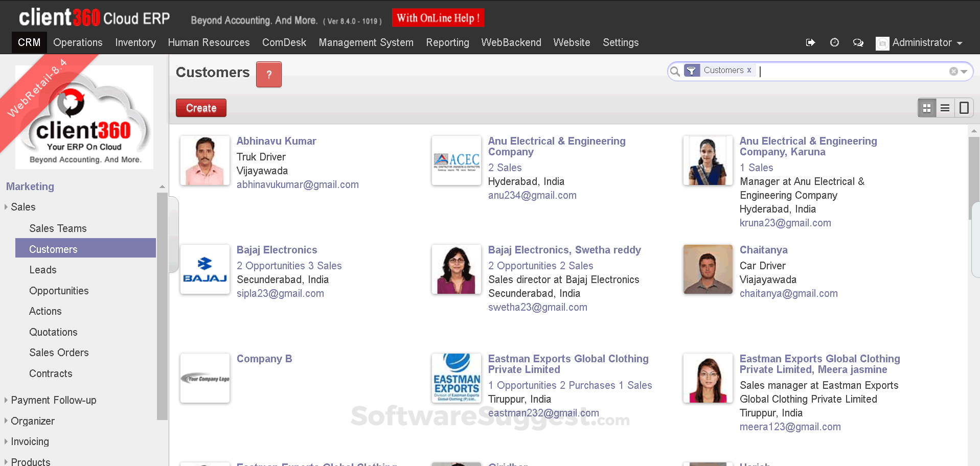Open the Abhinavu Kumar customer name
Screen dimensions: 980x466
pyautogui.click(x=276, y=141)
